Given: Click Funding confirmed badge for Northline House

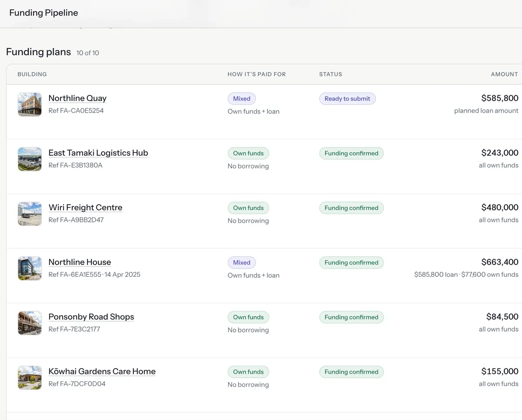Looking at the screenshot, I should point(351,262).
